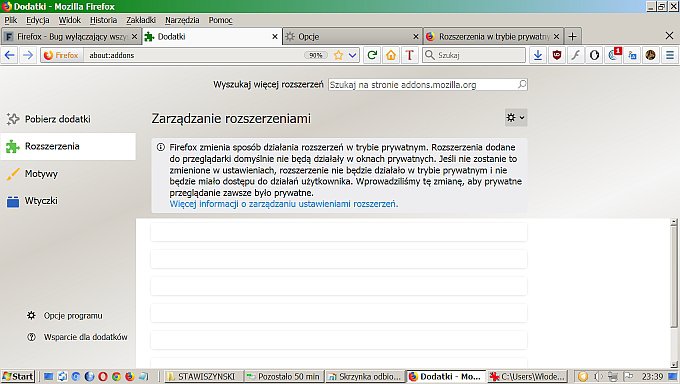Image resolution: width=680 pixels, height=384 pixels.
Task: Click the scrollbar down arrow
Action: (673, 365)
